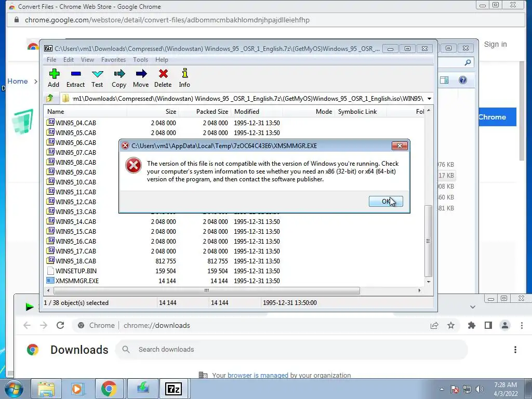Click the 7-Zip horizontal scrollbar thumb

207,290
